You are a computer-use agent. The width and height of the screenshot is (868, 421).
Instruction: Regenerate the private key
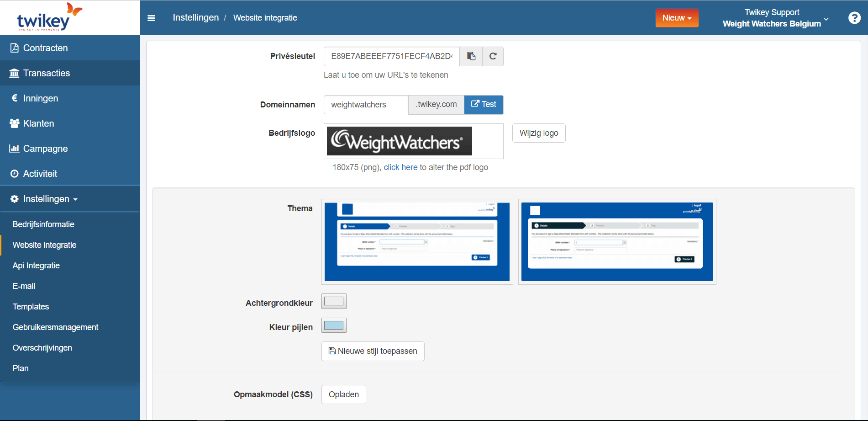(493, 56)
